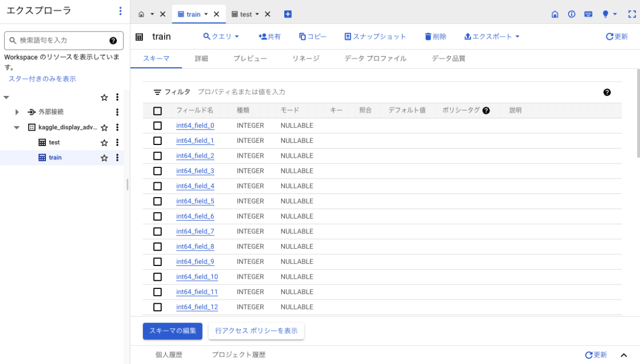This screenshot has width=640, height=364.
Task: Click the vertical scrollbar of schema
Action: [638, 113]
